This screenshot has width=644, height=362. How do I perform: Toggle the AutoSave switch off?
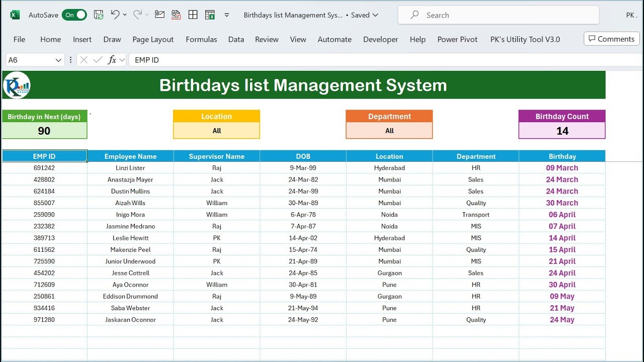click(x=74, y=15)
